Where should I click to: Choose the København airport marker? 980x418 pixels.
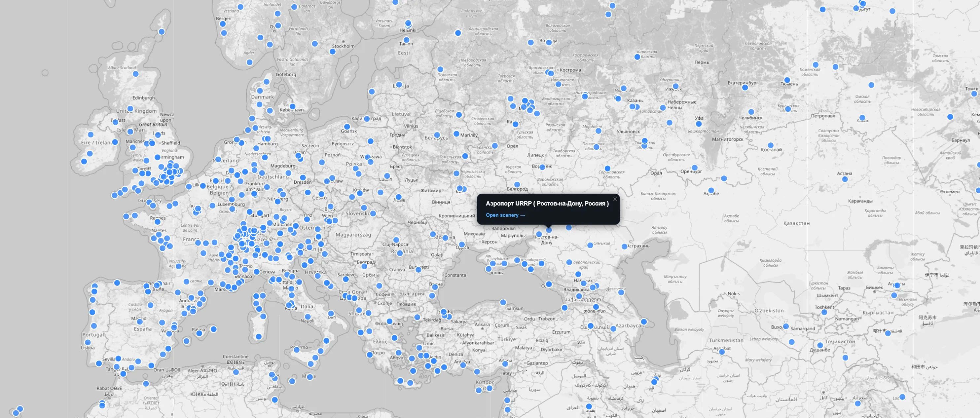[292, 107]
